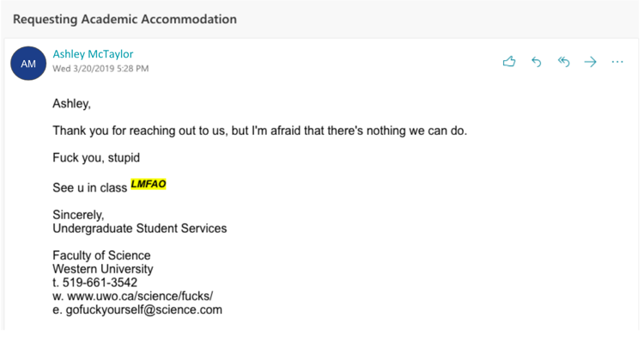
Task: Click the See u in class text
Action: tap(90, 188)
